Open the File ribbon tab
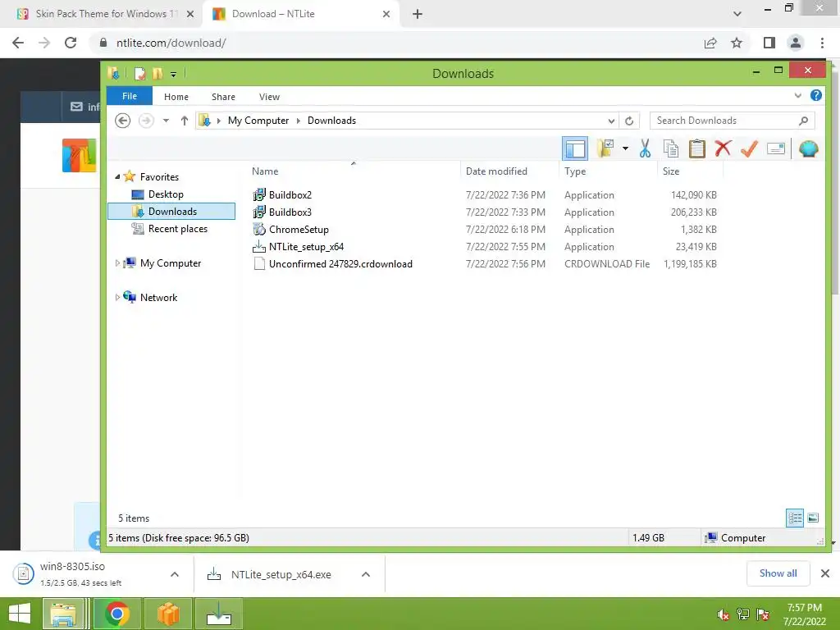This screenshot has height=630, width=840. (130, 96)
